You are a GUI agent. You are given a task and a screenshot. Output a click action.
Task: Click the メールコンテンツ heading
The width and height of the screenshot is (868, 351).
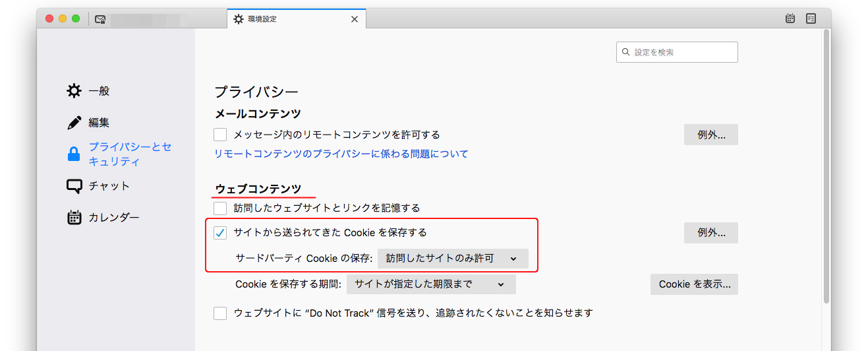tap(258, 114)
